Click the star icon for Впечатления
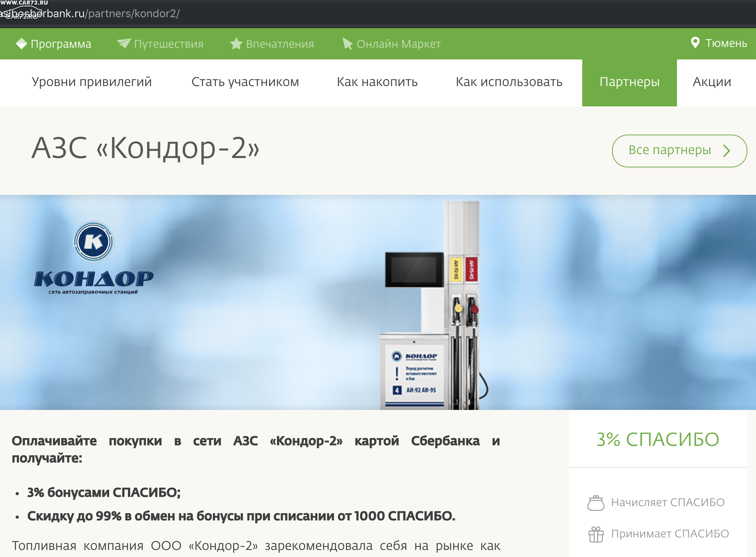 236,43
